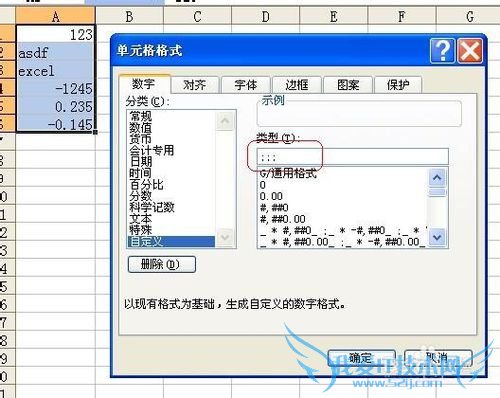Click the 取消 button
This screenshot has width=500, height=398.
[x=438, y=359]
